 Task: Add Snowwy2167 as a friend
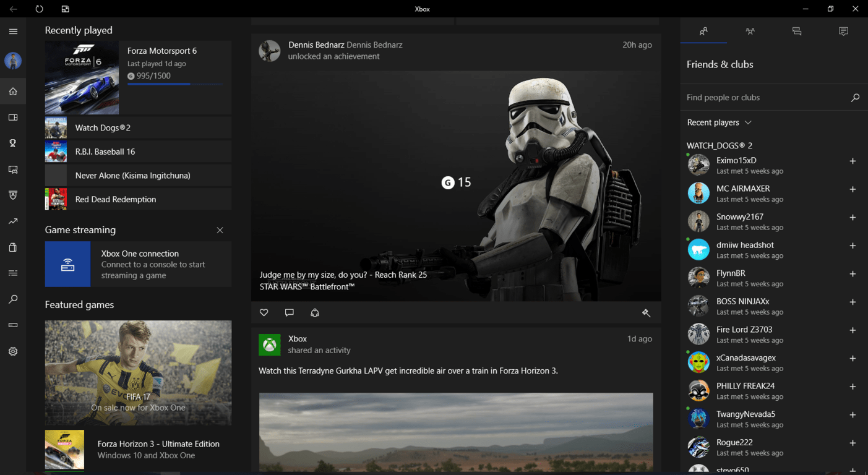[853, 218]
